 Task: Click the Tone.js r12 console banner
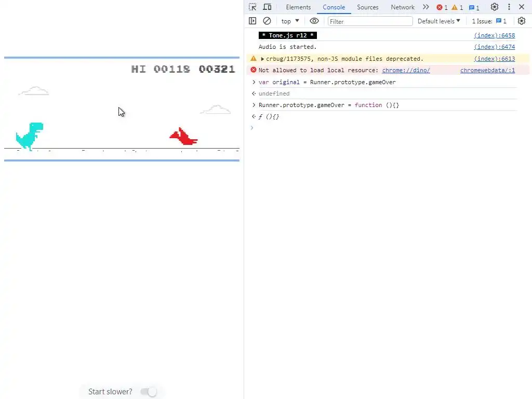click(x=288, y=35)
